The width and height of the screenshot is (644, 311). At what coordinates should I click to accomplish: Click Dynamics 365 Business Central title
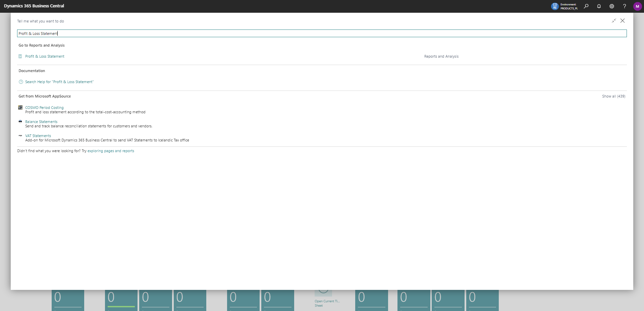[x=34, y=6]
